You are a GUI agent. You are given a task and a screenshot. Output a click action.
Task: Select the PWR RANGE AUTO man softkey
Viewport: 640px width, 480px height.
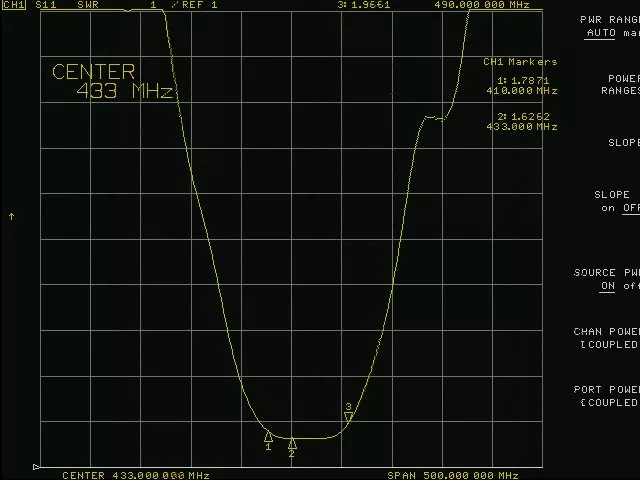(610, 26)
